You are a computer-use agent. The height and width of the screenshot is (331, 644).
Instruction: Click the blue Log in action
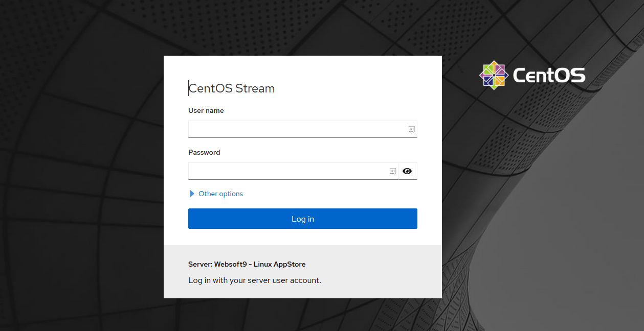[302, 219]
